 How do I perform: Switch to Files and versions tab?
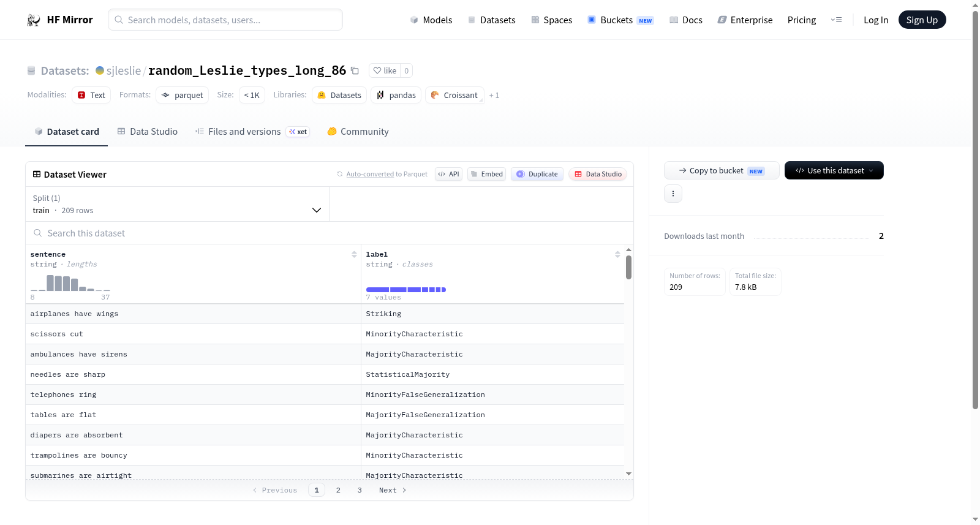[252, 132]
